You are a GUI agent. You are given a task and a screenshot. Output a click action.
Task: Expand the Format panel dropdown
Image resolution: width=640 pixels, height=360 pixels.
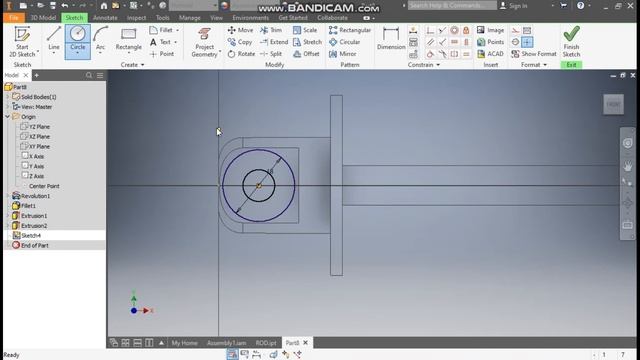(x=545, y=65)
